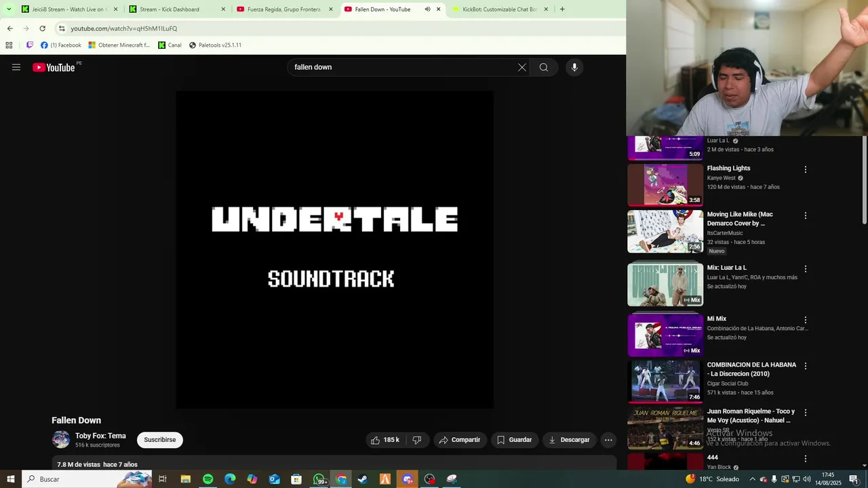The image size is (868, 488).
Task: Open the Toby Fox channel avatar
Action: tap(61, 439)
